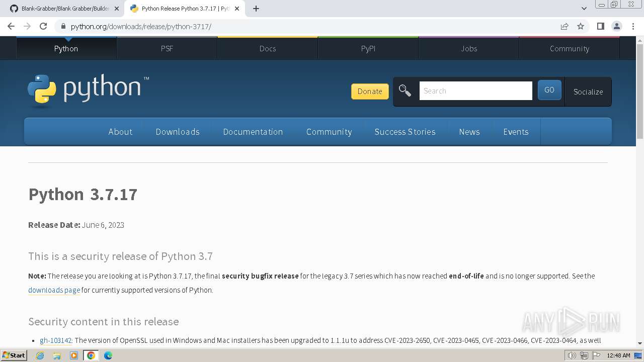Image resolution: width=644 pixels, height=362 pixels.
Task: Click the yellow Donate button
Action: (x=370, y=91)
